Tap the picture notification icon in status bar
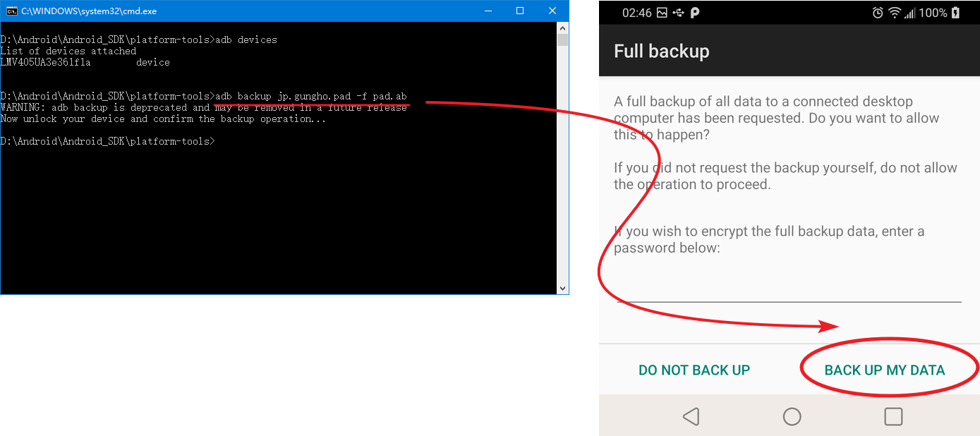Screen dimensions: 980x436 pos(662,13)
